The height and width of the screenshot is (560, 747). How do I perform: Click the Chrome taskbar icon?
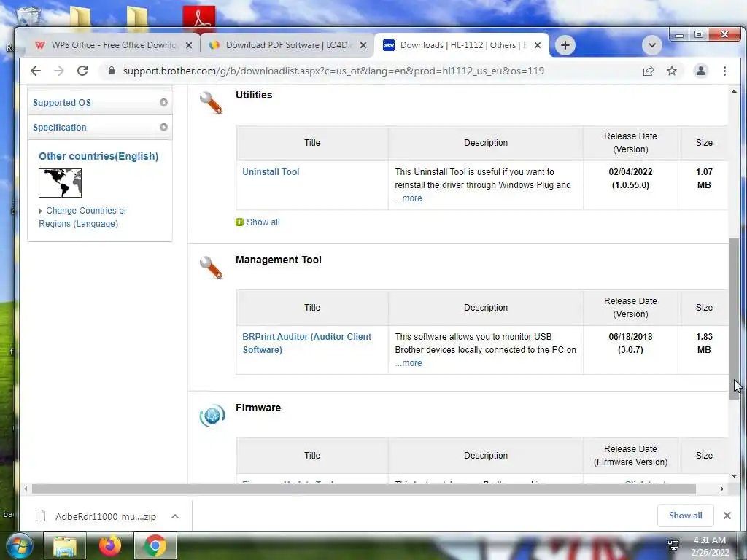pyautogui.click(x=155, y=545)
